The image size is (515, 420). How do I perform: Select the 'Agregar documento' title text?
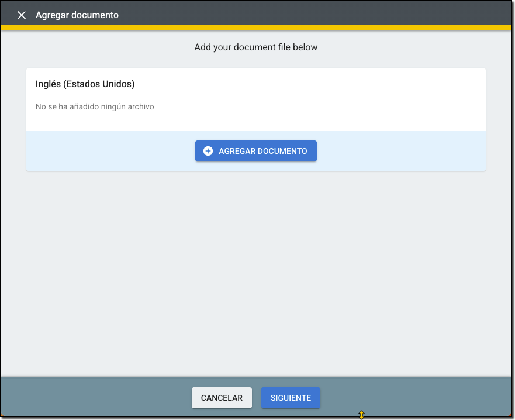[x=77, y=15]
